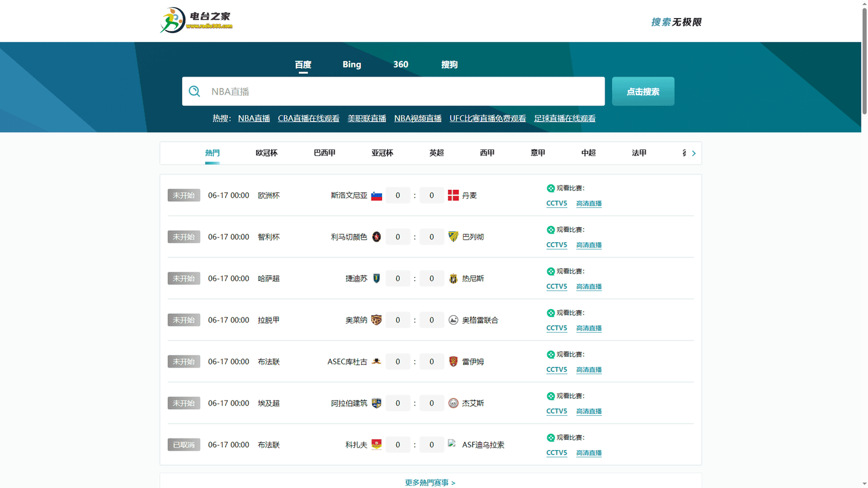Click the broken ASF迪乌拉索 badge image
Viewport: 868px width, 488px height.
(x=452, y=443)
